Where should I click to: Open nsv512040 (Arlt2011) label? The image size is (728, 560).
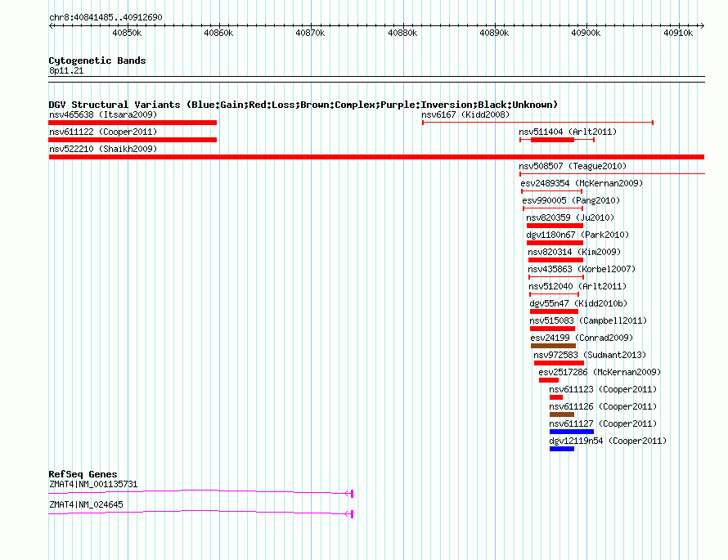tap(577, 286)
